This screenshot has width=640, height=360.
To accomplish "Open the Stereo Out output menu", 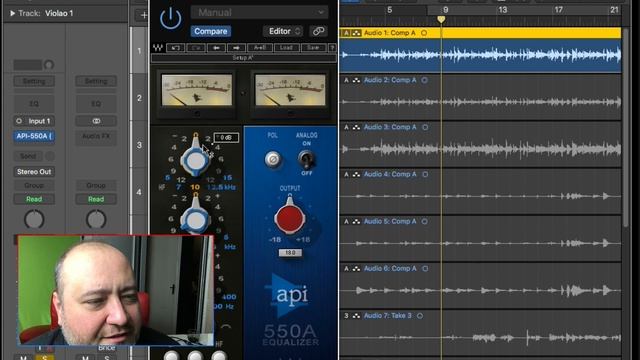I will click(x=34, y=171).
